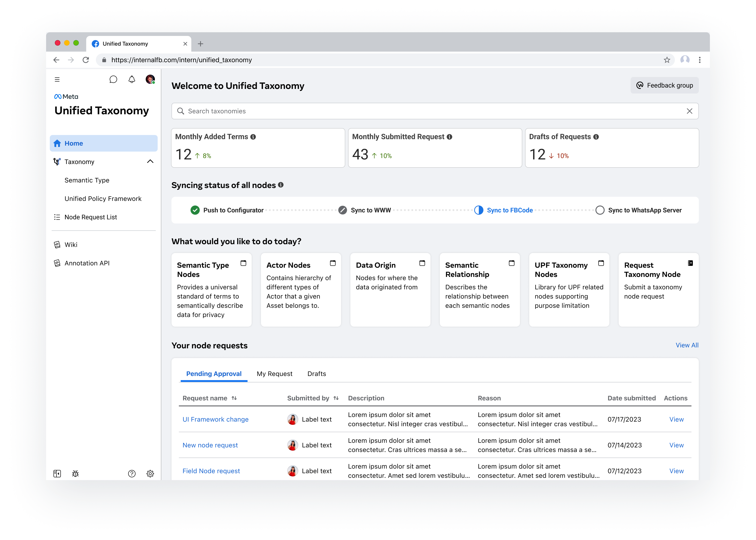Open the browser three-dot menu

pos(700,60)
